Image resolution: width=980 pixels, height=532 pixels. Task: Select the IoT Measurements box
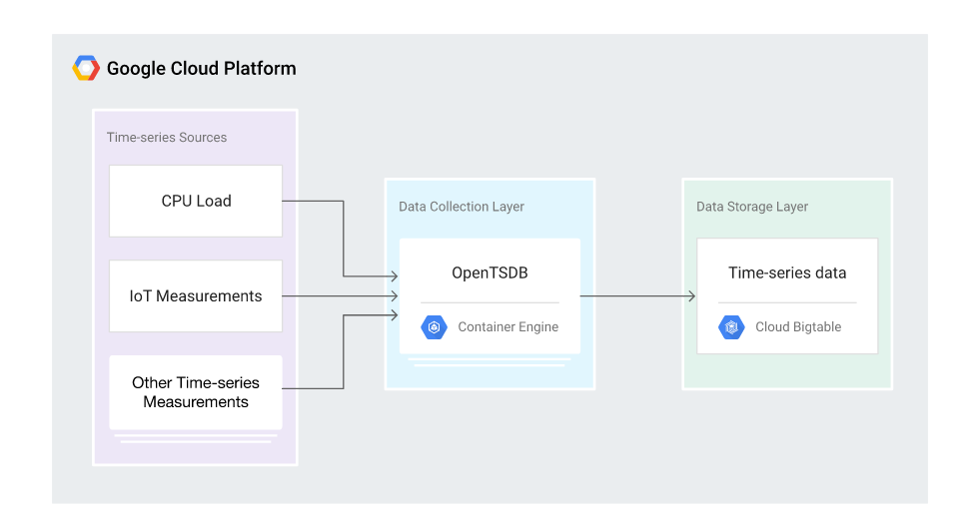pos(196,296)
